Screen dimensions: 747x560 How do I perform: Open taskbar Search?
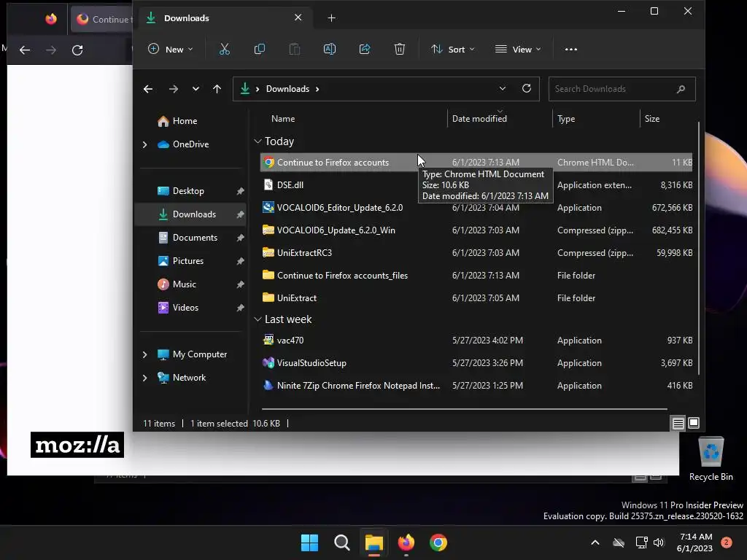pos(341,542)
